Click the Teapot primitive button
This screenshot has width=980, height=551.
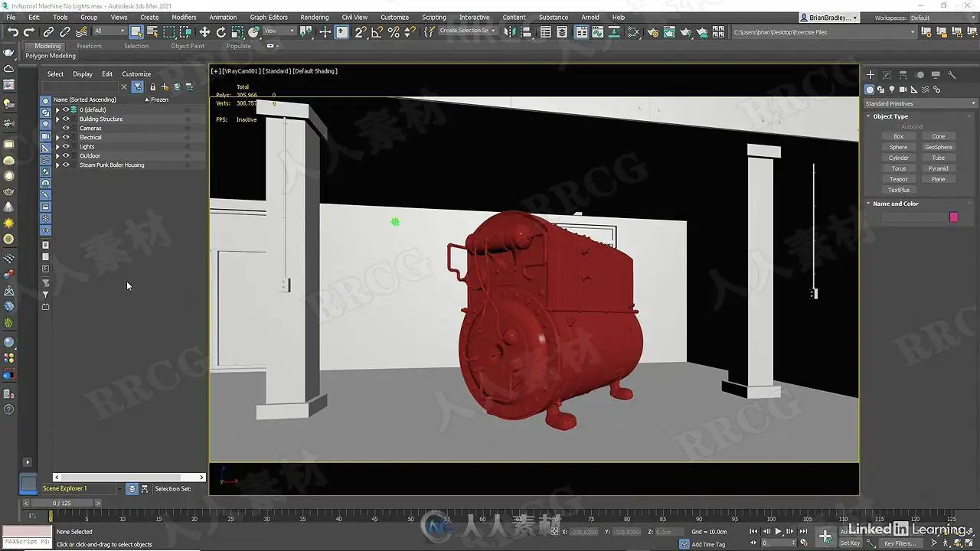tap(898, 179)
